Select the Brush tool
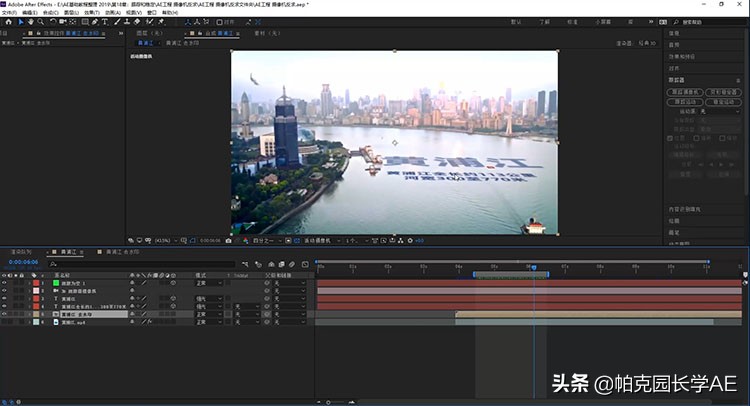Viewport: 750px width, 406px height. [117, 22]
